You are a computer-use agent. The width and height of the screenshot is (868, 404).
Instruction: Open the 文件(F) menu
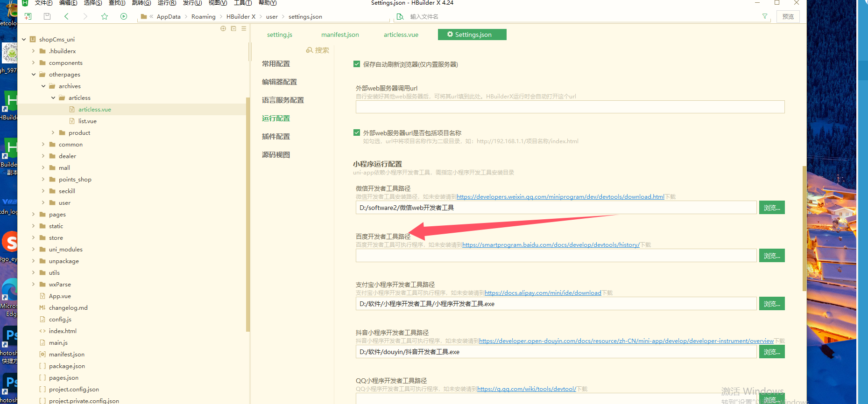[x=43, y=3]
